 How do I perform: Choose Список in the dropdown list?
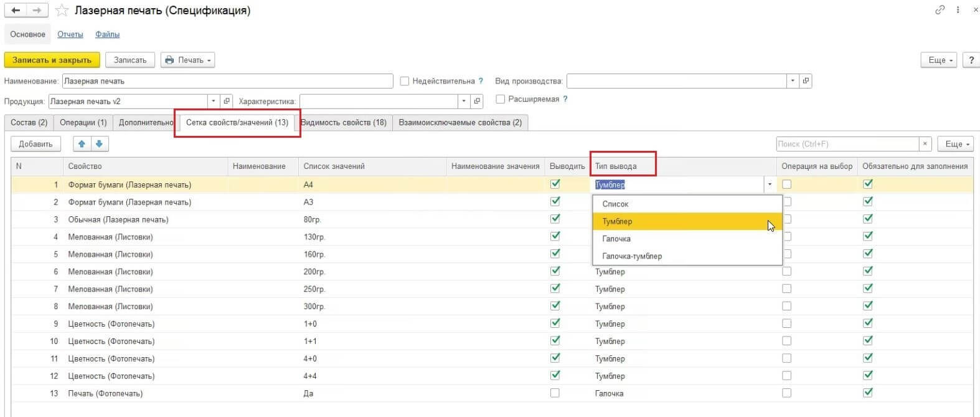687,204
